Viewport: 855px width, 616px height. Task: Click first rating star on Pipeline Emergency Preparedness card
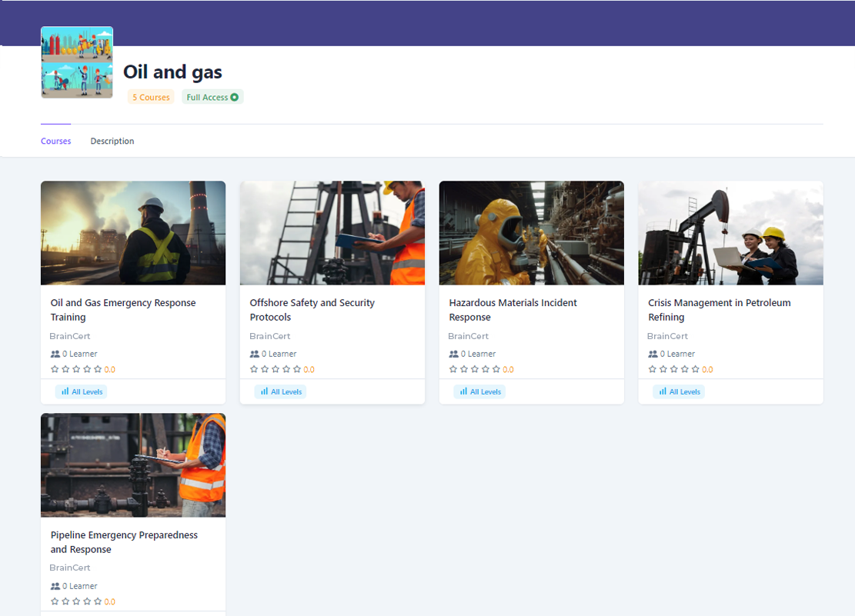click(x=55, y=601)
